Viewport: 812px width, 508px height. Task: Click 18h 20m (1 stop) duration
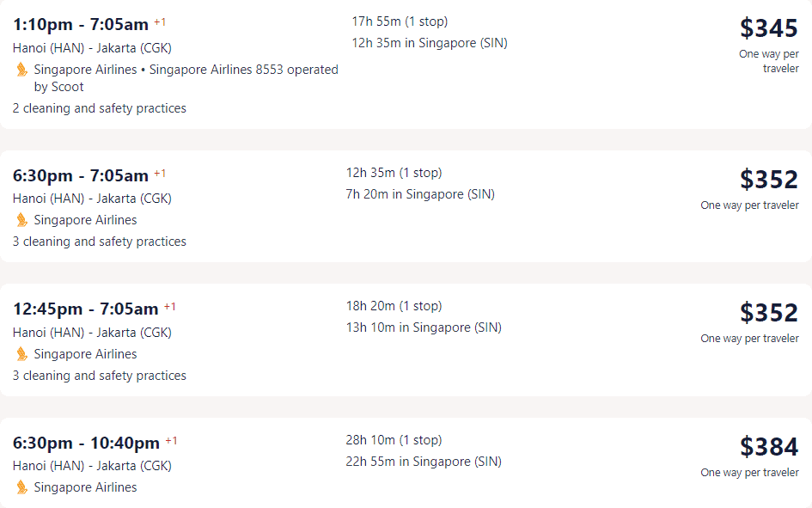pos(394,306)
